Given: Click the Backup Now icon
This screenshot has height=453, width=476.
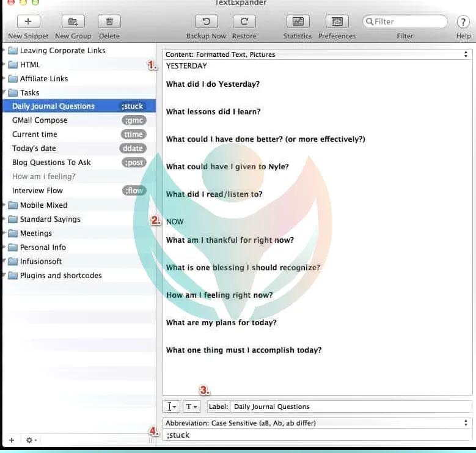Looking at the screenshot, I should pos(206,22).
